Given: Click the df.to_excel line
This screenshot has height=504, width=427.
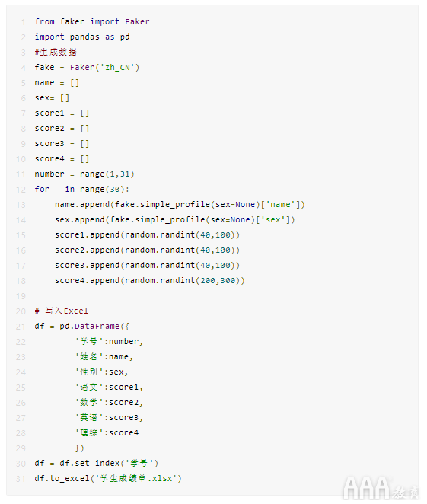Looking at the screenshot, I should 108,479.
